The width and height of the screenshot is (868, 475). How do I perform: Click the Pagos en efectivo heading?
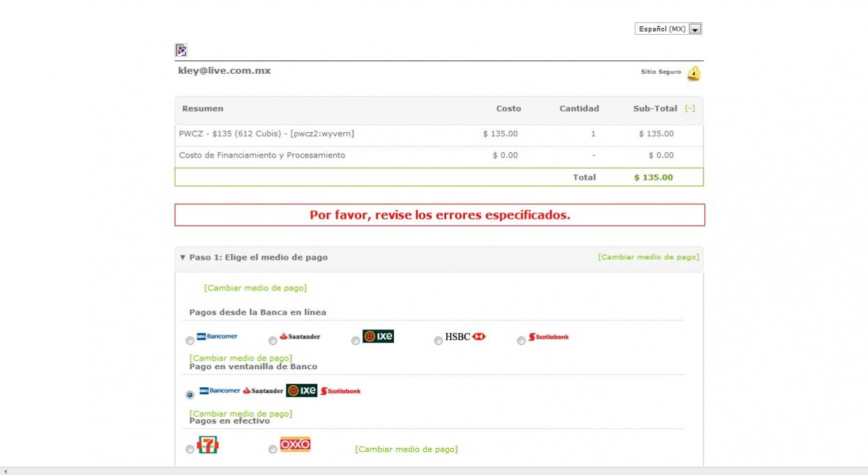[229, 421]
